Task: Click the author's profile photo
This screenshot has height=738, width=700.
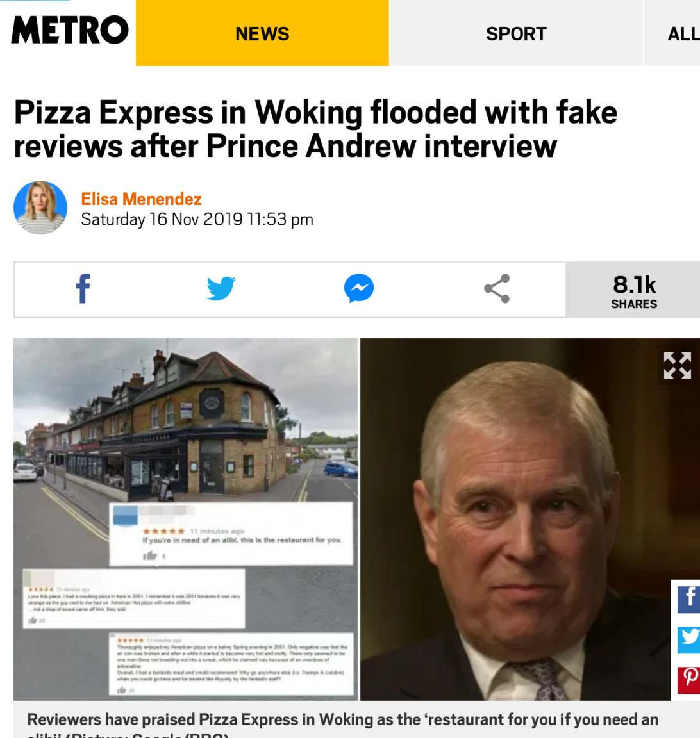Action: pyautogui.click(x=40, y=208)
